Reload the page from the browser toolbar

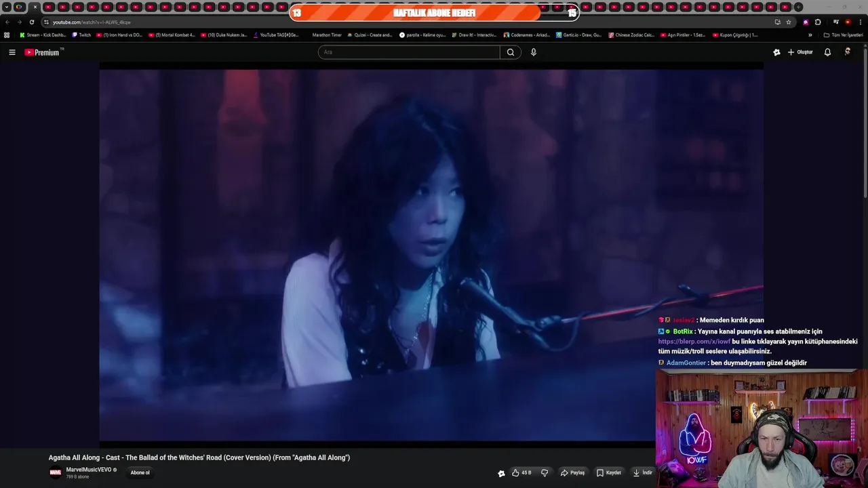[x=31, y=22]
